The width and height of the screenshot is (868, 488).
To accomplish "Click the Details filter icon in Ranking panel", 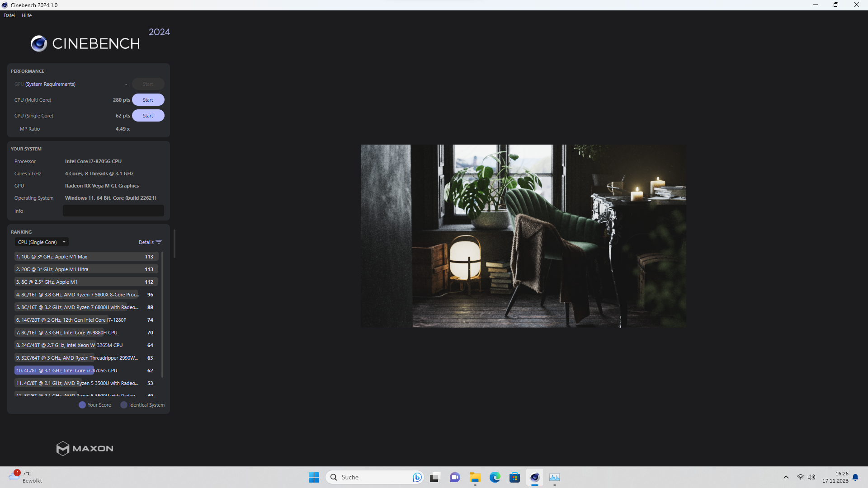I will click(158, 242).
